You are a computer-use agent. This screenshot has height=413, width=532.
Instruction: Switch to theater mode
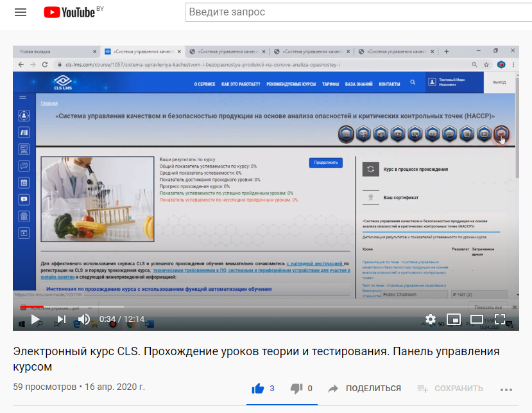[x=477, y=319]
